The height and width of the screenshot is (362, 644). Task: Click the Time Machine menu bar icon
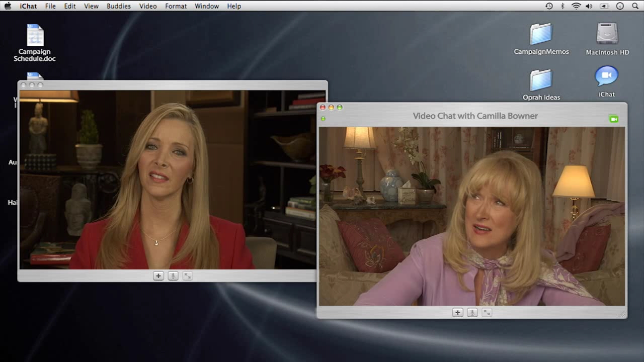pyautogui.click(x=549, y=6)
